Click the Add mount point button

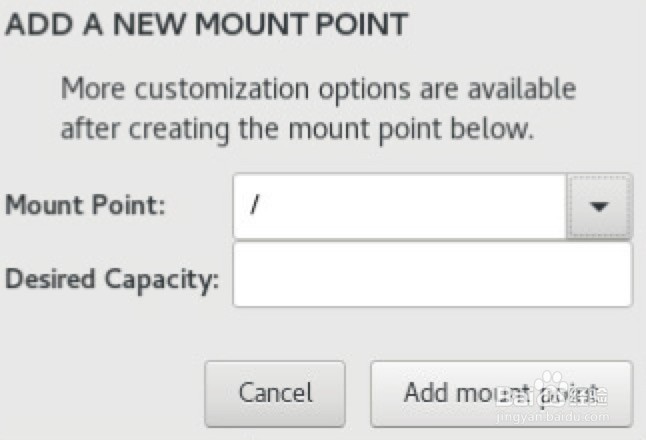[501, 393]
